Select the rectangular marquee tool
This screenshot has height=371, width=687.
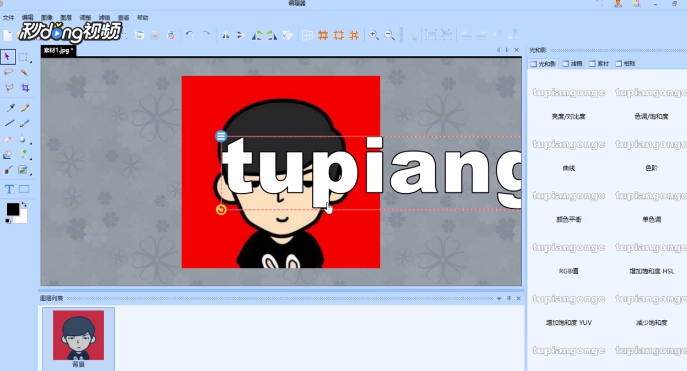coord(23,57)
